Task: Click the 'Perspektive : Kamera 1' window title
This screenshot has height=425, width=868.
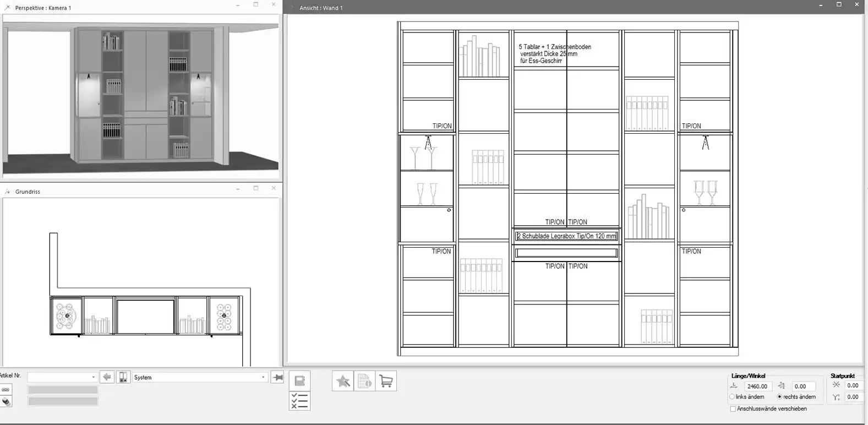Action: pos(43,8)
